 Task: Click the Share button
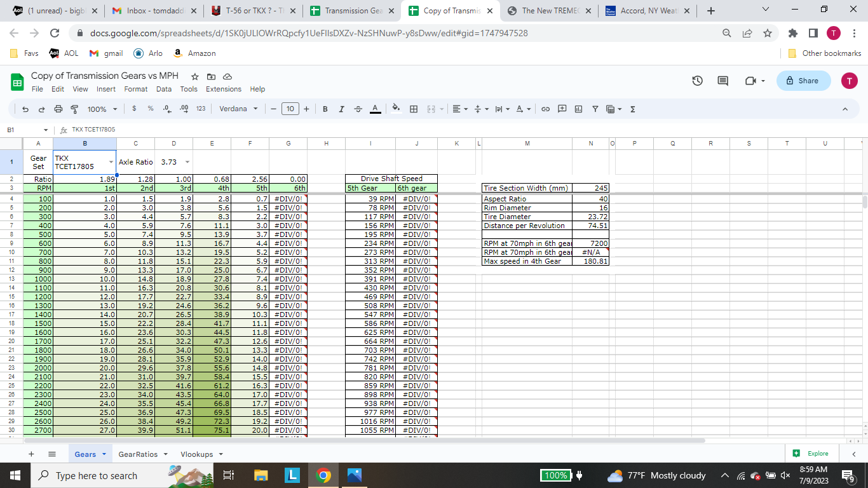(803, 81)
